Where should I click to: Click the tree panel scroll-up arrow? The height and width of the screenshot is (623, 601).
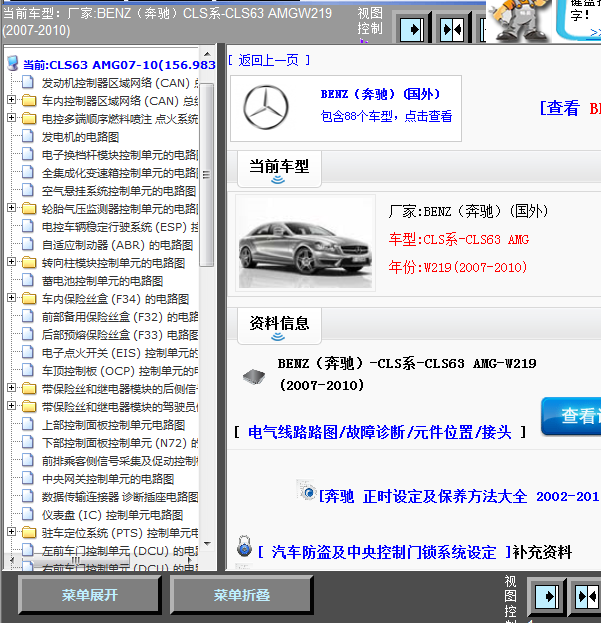pyautogui.click(x=207, y=54)
